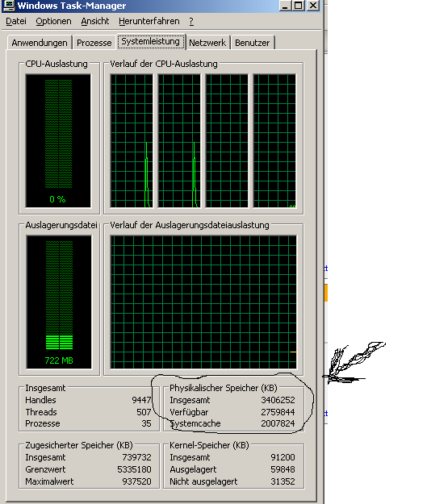This screenshot has height=504, width=431.
Task: Open the Optionen menu
Action: pos(53,21)
